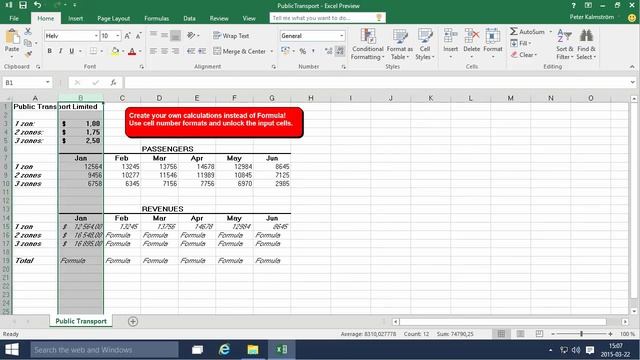The height and width of the screenshot is (360, 640).
Task: Switch to Normal view in status bar
Action: click(x=501, y=334)
